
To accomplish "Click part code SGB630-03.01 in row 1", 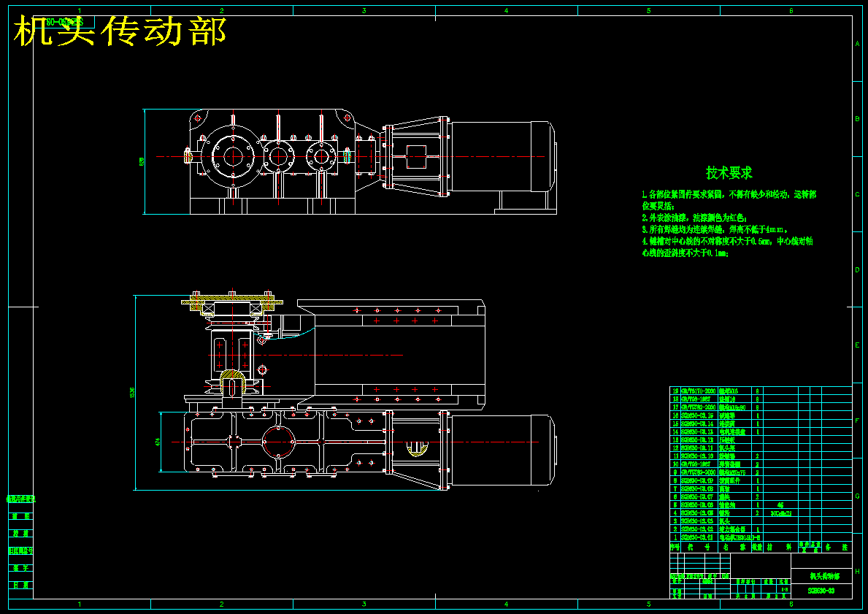I will coord(697,537).
